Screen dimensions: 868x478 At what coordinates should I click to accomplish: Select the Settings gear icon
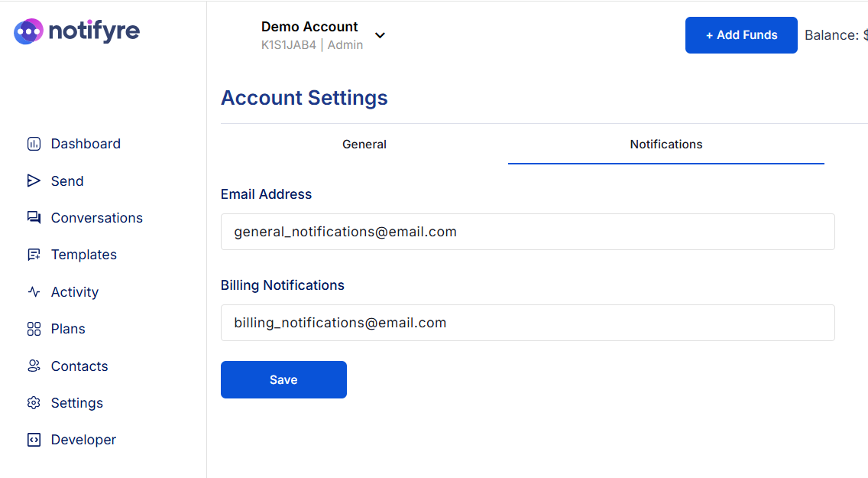(x=34, y=403)
